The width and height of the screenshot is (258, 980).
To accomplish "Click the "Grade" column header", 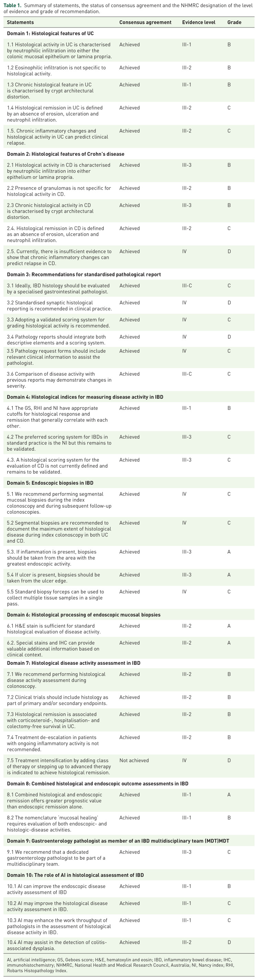I will click(x=234, y=22).
